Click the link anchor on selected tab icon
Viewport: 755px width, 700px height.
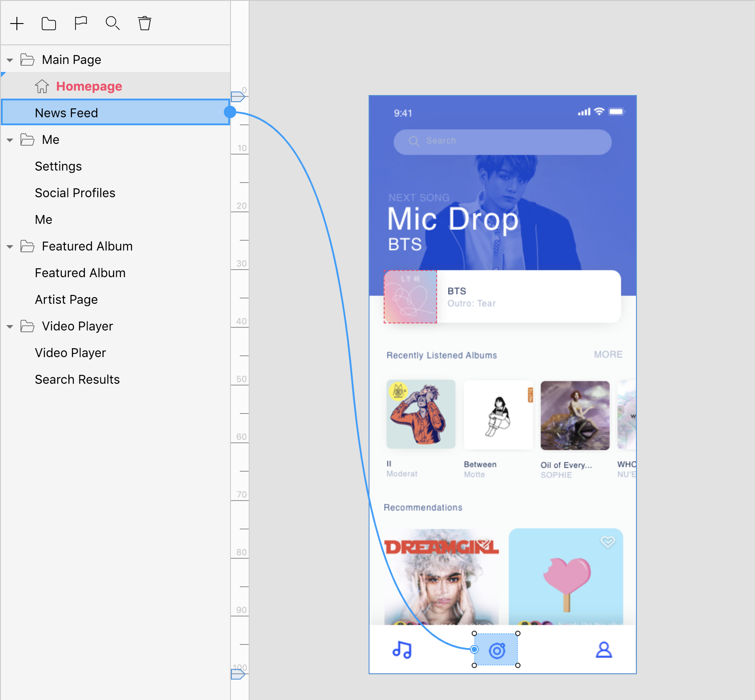474,649
